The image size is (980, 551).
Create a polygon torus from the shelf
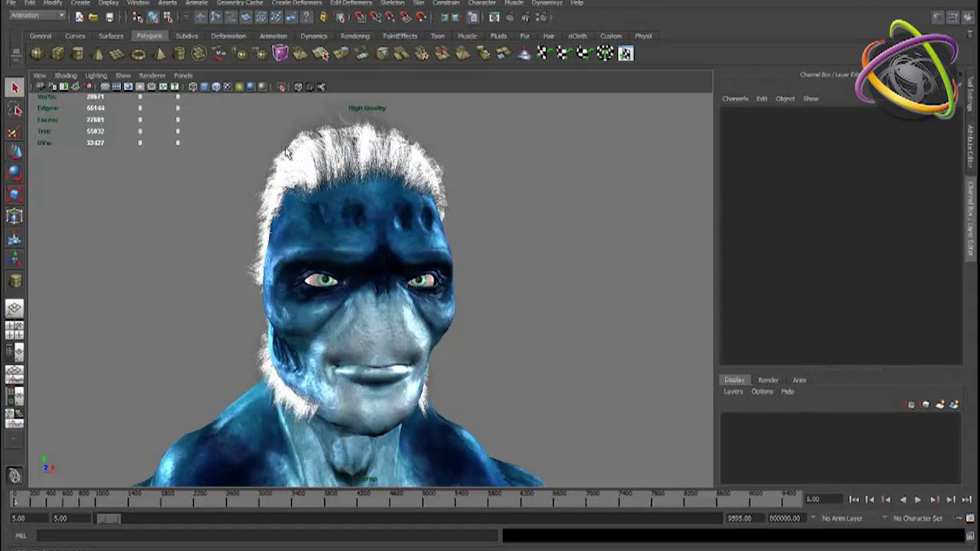(139, 54)
